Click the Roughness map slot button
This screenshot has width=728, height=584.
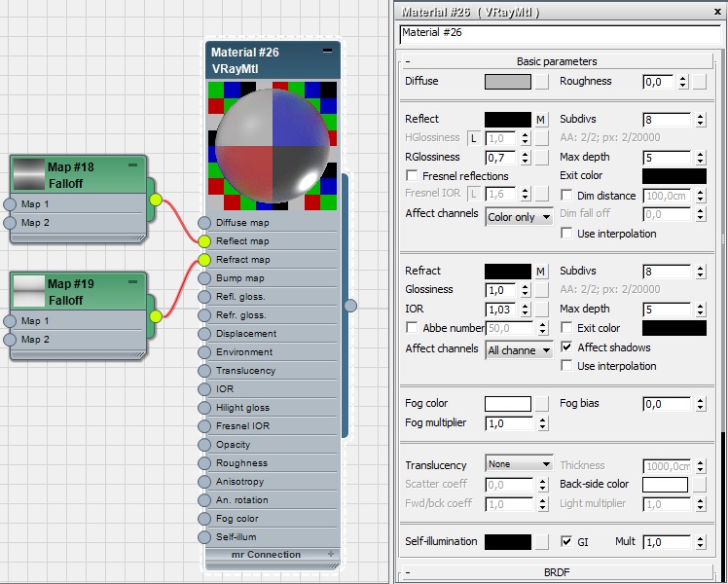(699, 82)
